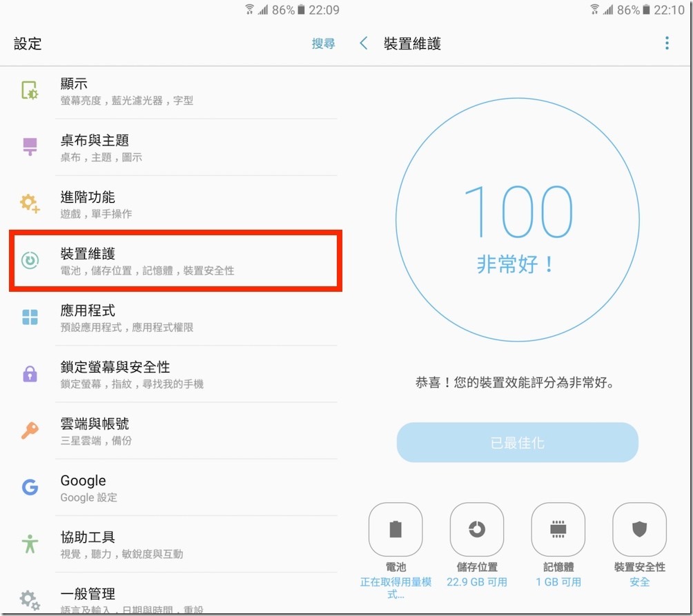Tap 1 GB 可用 memory value

[558, 582]
